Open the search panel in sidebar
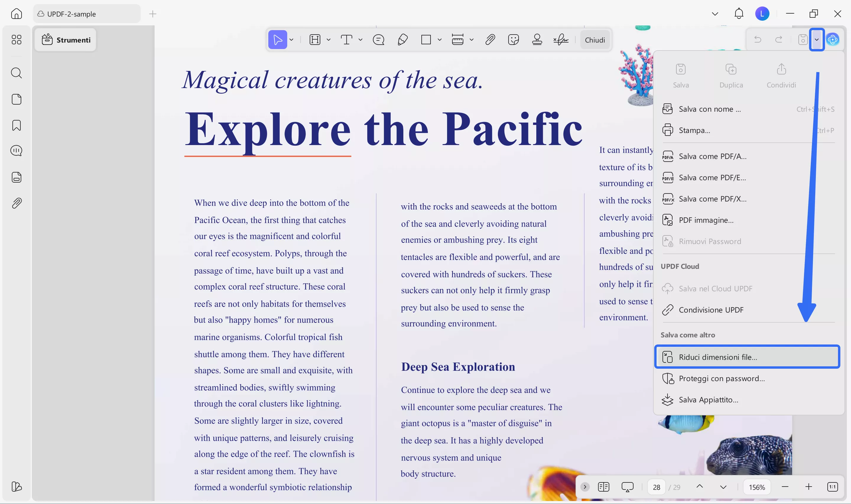The image size is (851, 504). click(x=16, y=73)
